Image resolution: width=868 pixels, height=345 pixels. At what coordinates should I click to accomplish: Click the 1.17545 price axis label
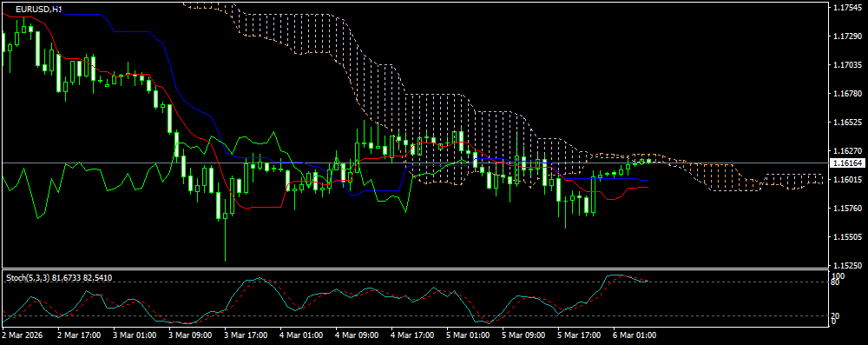click(847, 8)
